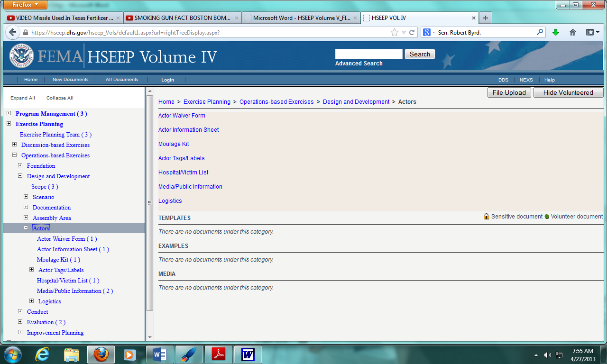Click the FEMA search input field
The width and height of the screenshot is (607, 364).
click(368, 54)
